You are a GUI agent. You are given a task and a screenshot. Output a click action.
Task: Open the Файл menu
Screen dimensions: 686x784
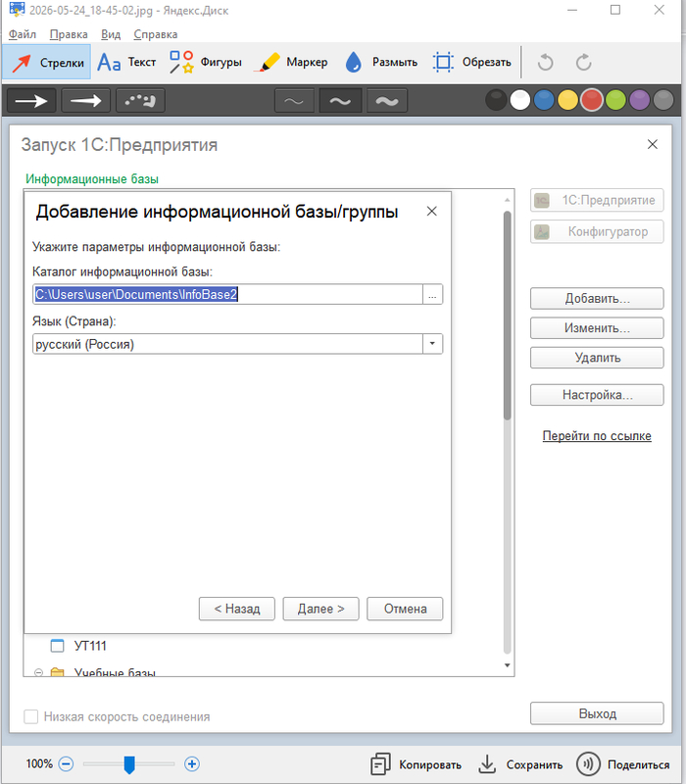click(x=23, y=34)
